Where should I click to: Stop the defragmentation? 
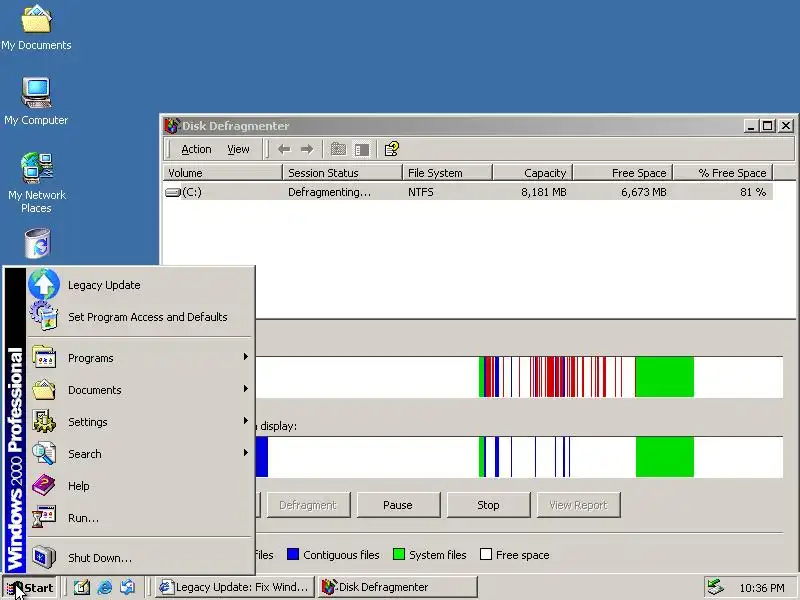tap(488, 505)
